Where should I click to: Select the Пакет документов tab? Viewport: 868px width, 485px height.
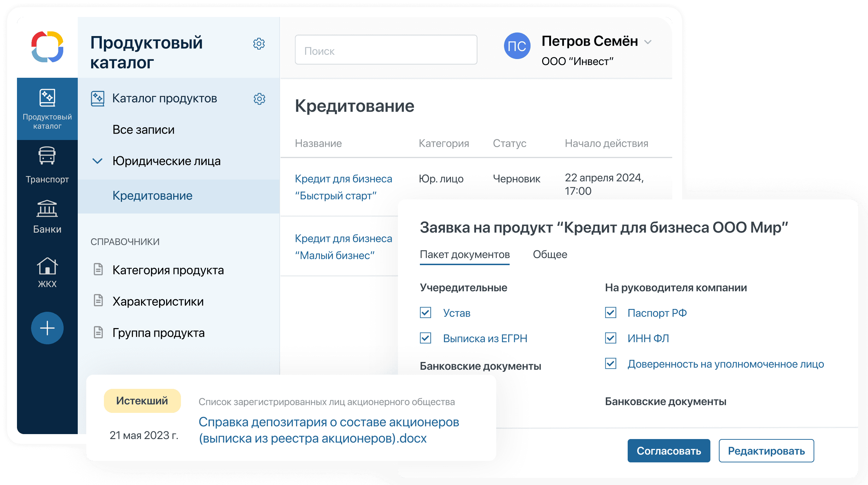[464, 255]
